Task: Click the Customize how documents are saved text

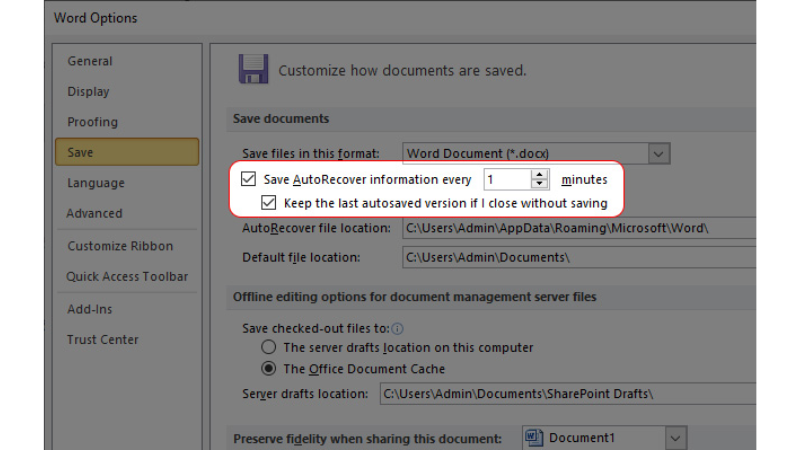Action: coord(402,70)
